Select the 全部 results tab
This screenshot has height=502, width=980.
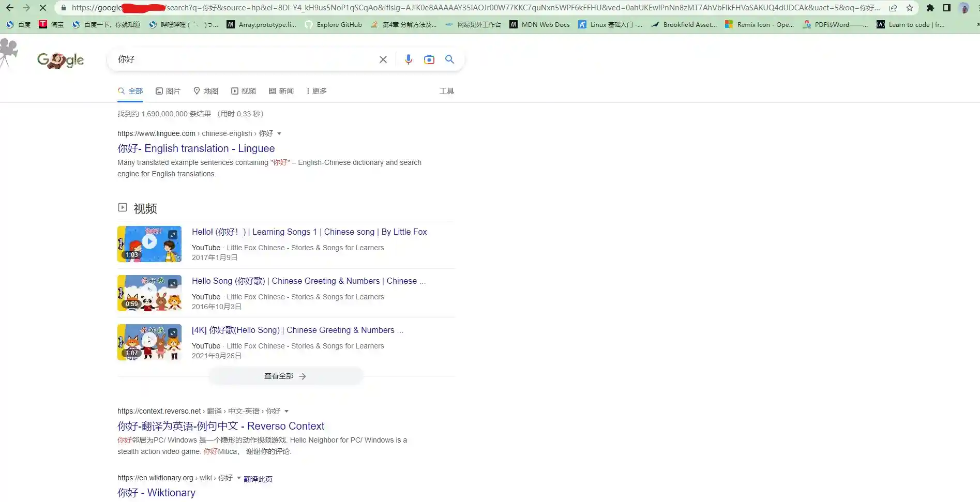[x=130, y=91]
